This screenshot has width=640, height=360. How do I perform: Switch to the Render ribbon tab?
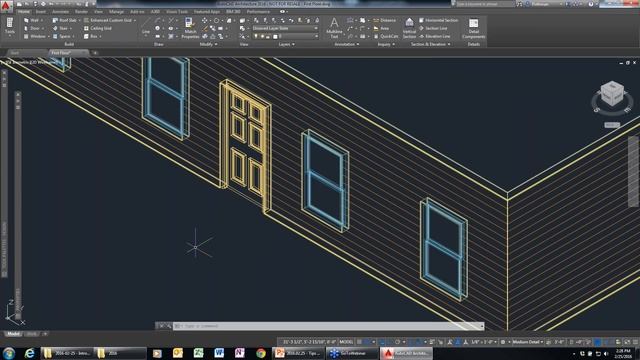(81, 11)
